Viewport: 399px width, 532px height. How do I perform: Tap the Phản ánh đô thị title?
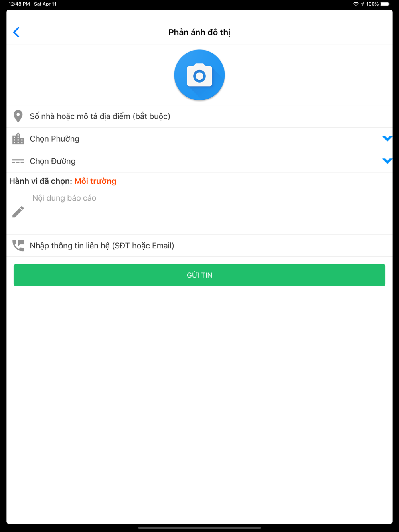[199, 32]
